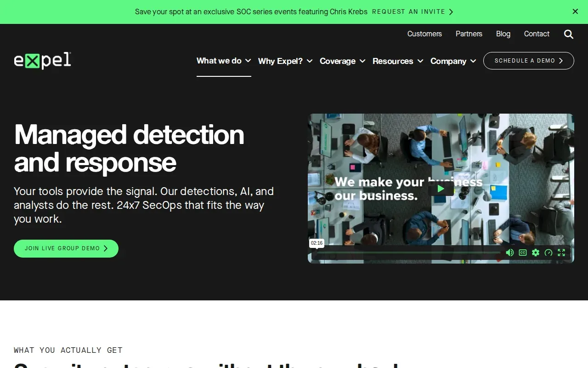This screenshot has width=588, height=368.
Task: Open the Contact page
Action: click(537, 34)
